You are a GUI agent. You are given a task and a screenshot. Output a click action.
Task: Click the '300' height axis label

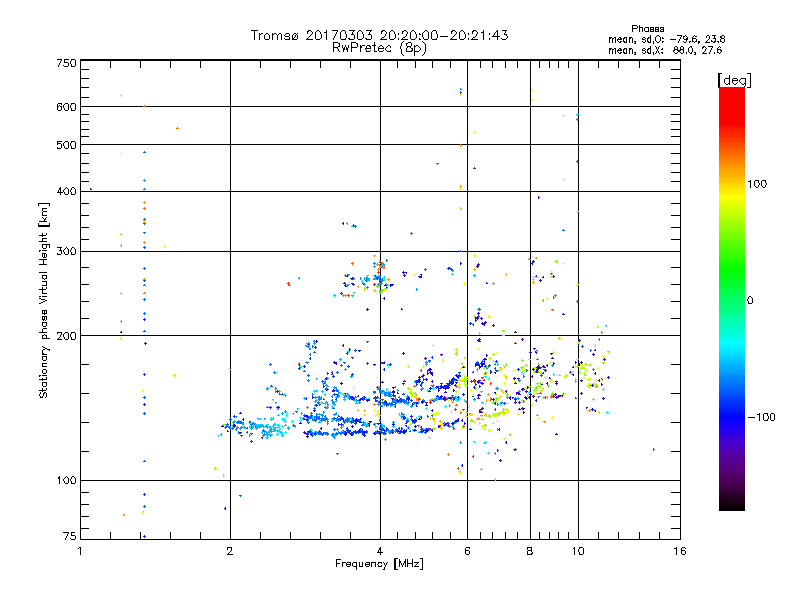66,252
